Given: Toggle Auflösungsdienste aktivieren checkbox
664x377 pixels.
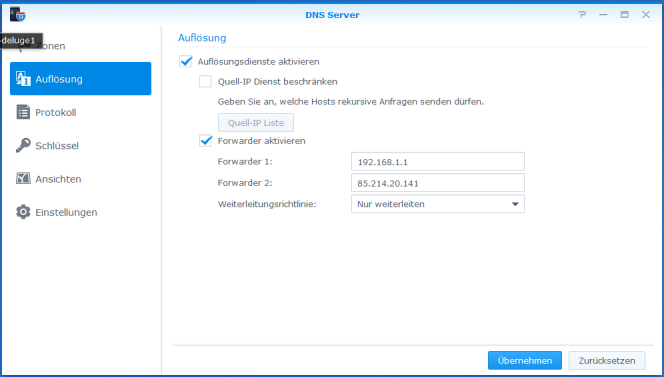Looking at the screenshot, I should click(185, 61).
